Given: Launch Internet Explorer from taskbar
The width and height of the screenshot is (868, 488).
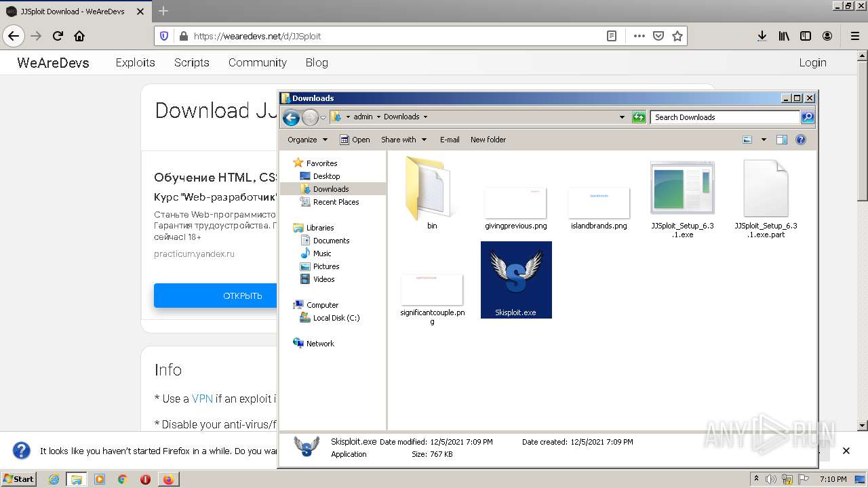Looking at the screenshot, I should pyautogui.click(x=54, y=479).
